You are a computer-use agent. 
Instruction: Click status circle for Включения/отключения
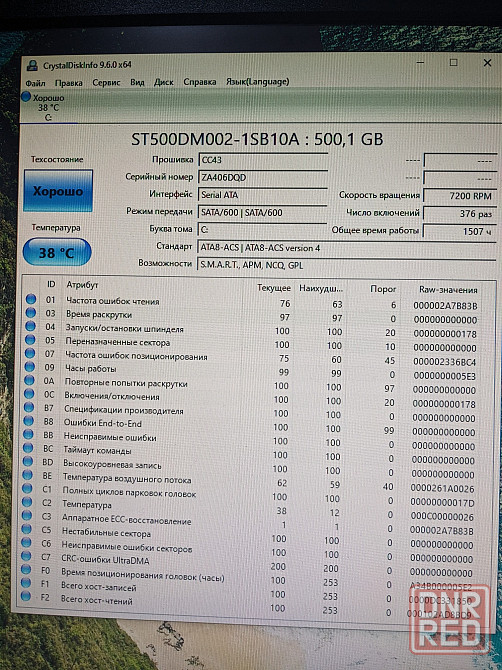[x=29, y=394]
